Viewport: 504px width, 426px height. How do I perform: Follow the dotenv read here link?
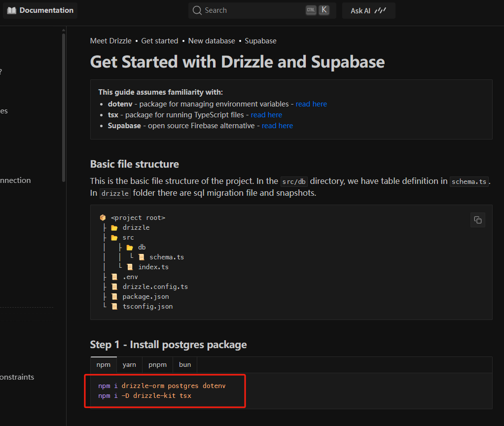[x=311, y=104]
